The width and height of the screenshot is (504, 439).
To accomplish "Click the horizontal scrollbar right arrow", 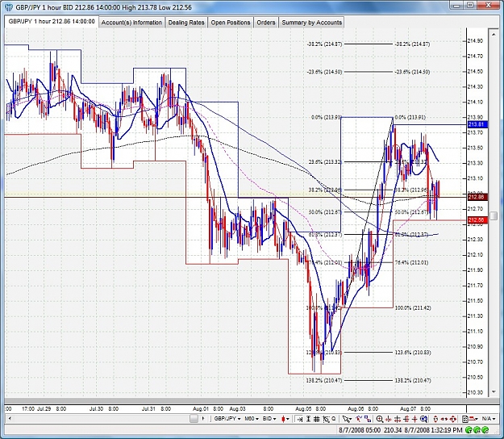I will click(x=203, y=419).
